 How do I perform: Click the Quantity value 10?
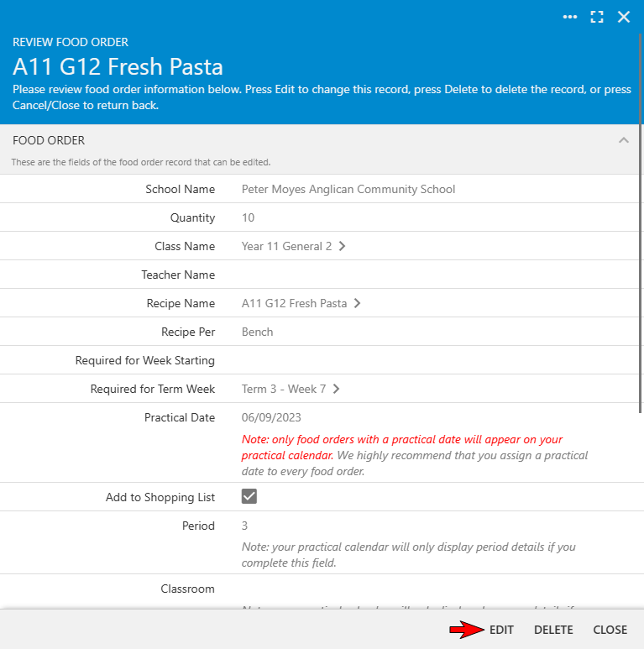coord(249,218)
